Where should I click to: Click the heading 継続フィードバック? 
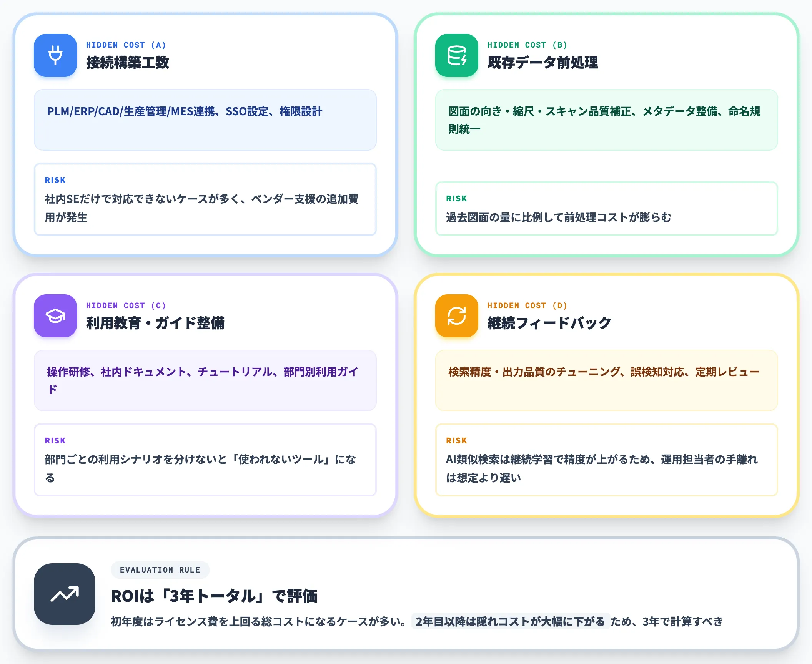click(549, 323)
